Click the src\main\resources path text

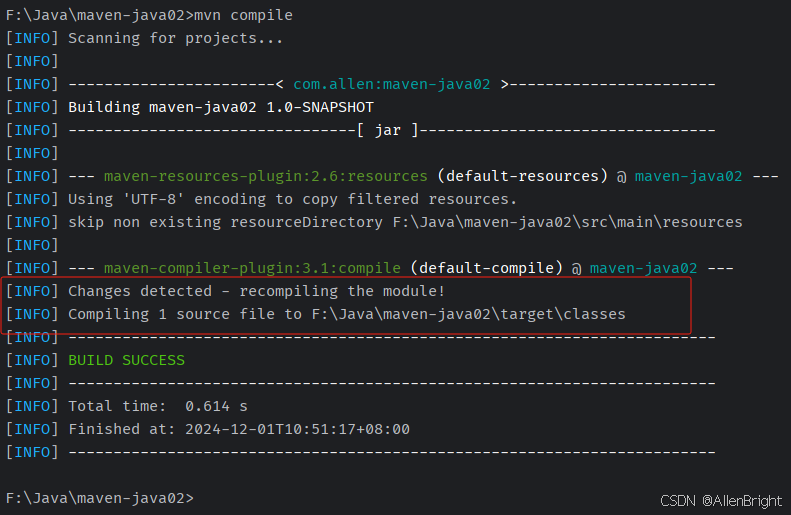pyautogui.click(x=662, y=222)
